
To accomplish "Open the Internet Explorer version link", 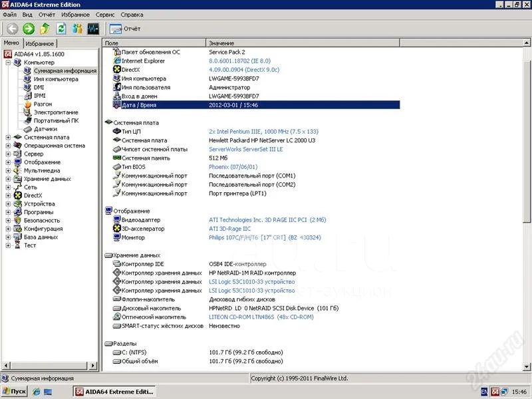I will pyautogui.click(x=239, y=61).
